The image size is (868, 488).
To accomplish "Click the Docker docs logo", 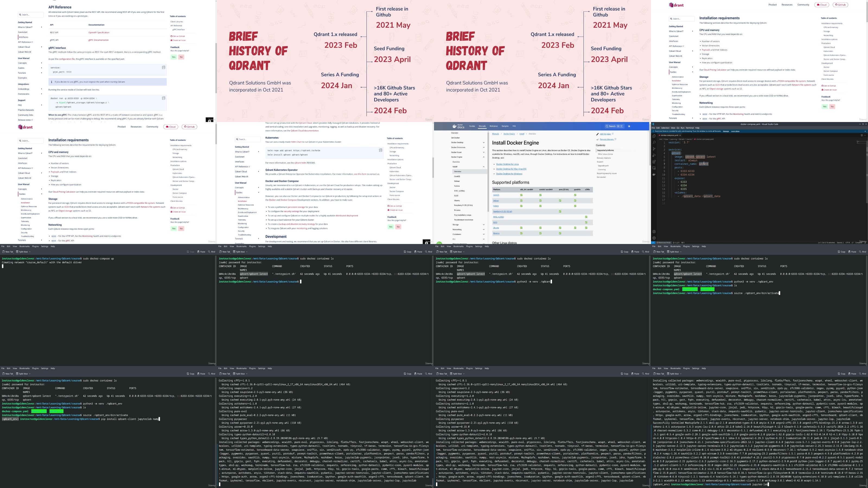I will (x=459, y=126).
